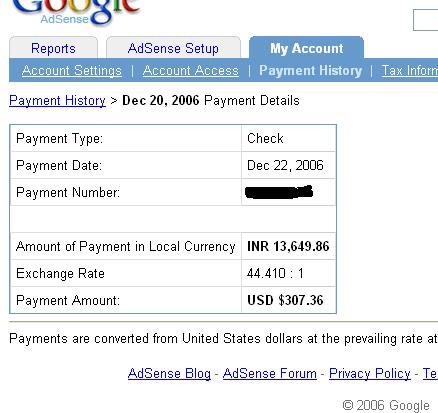Click the Google AdSense logo
The width and height of the screenshot is (438, 413).
pyautogui.click(x=76, y=12)
